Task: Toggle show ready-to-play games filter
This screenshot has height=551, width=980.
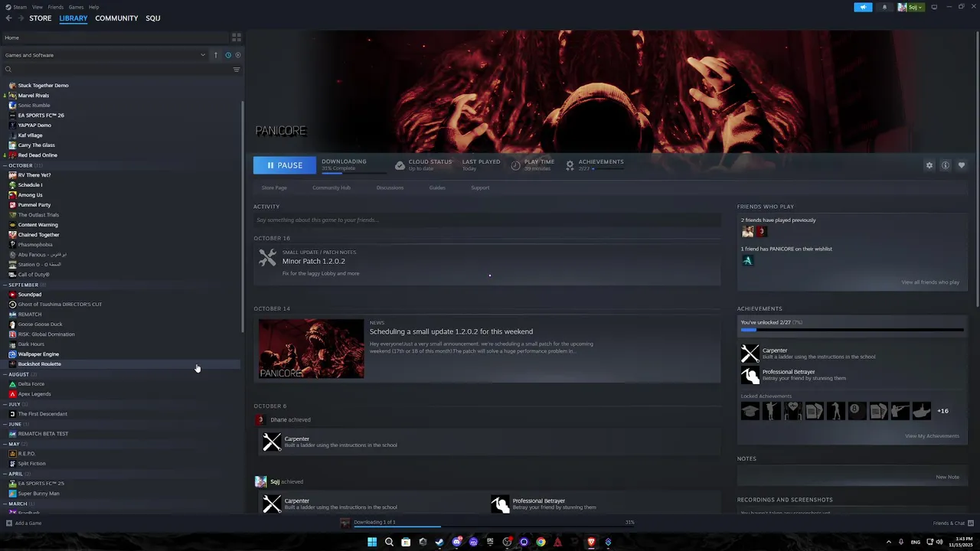Action: click(x=237, y=55)
